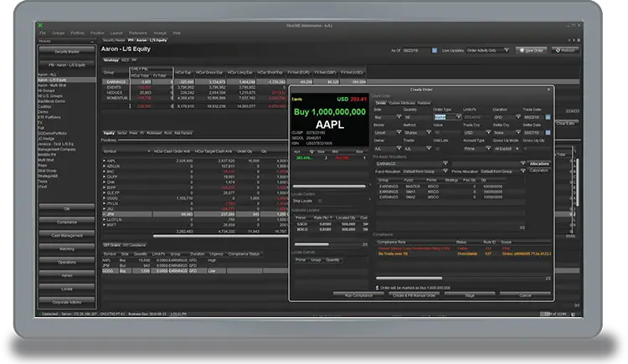
Task: Click the Calculation button
Action: pos(538,171)
